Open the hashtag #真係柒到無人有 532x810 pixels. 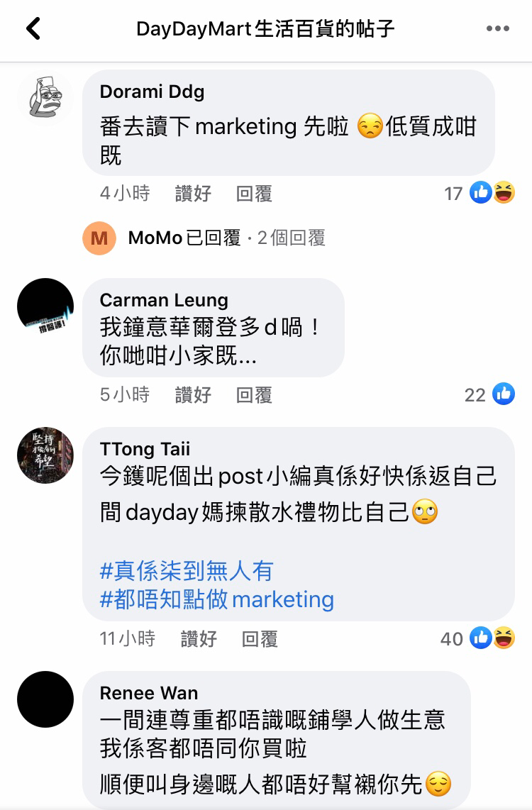[187, 571]
